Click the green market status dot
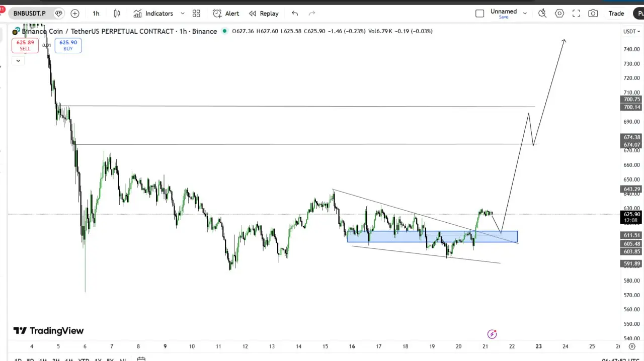The image size is (644, 361). [x=224, y=31]
